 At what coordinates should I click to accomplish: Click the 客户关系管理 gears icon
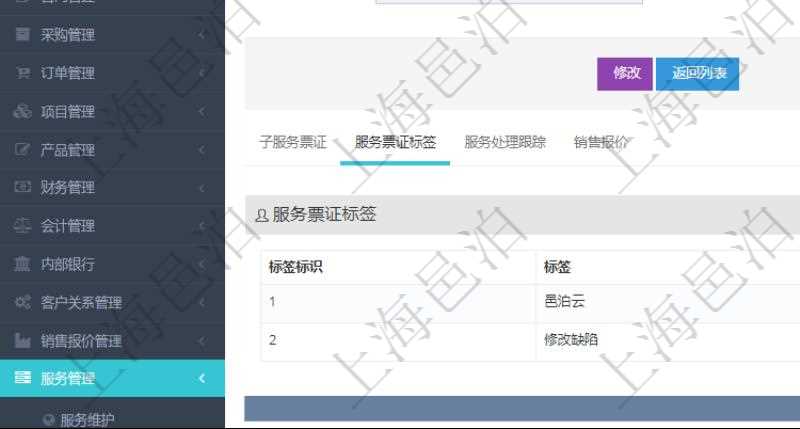point(22,302)
